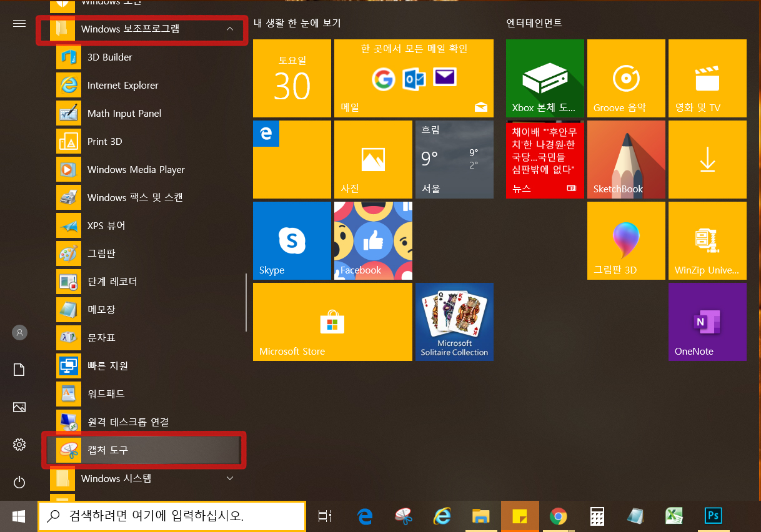This screenshot has width=761, height=532.
Task: Open Microsoft Edge from the taskbar
Action: (x=365, y=516)
